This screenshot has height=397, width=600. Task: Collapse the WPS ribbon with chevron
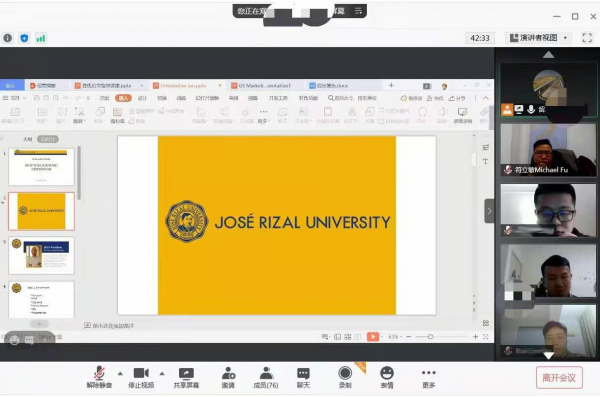coord(486,98)
